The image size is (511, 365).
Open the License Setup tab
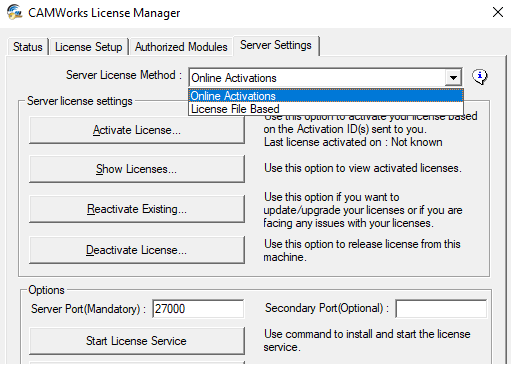89,47
